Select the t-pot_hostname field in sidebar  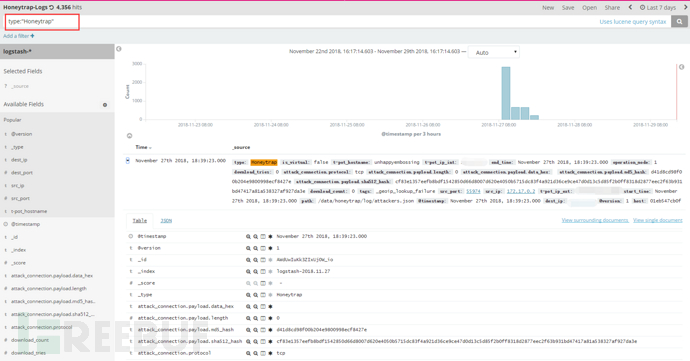click(x=29, y=211)
